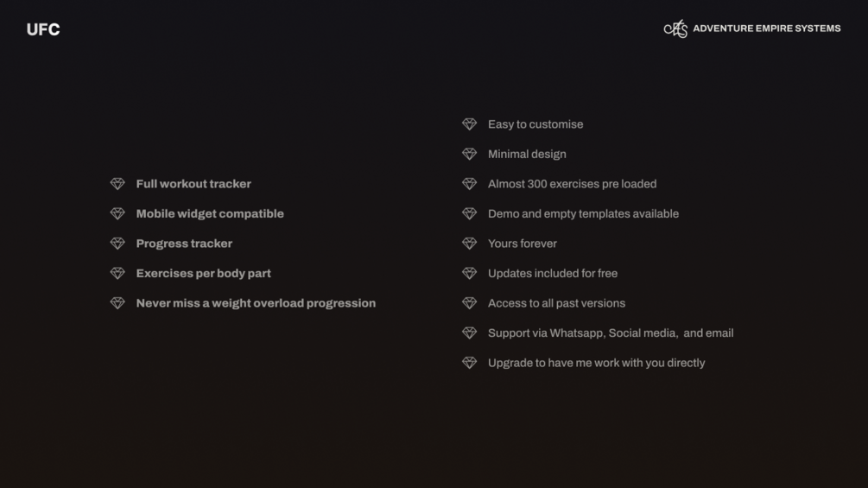Click the diamond icon beside Minimal design
Screen dimensions: 868x488
point(469,155)
